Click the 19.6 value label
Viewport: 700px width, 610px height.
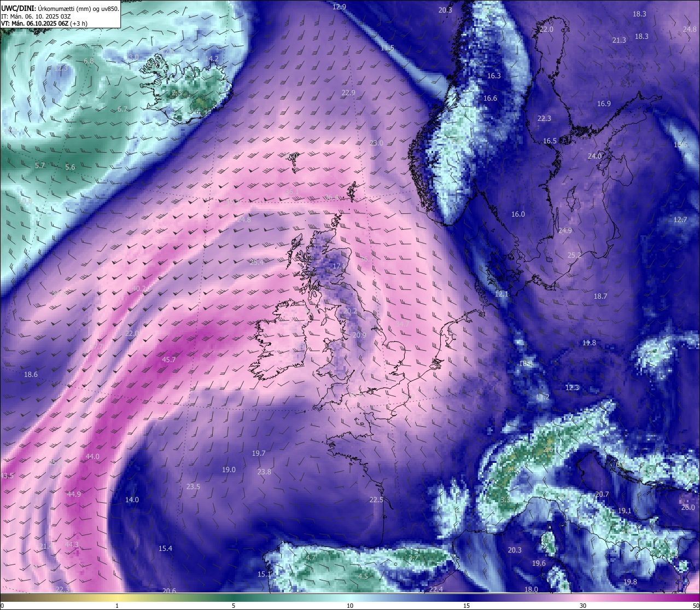[539, 563]
